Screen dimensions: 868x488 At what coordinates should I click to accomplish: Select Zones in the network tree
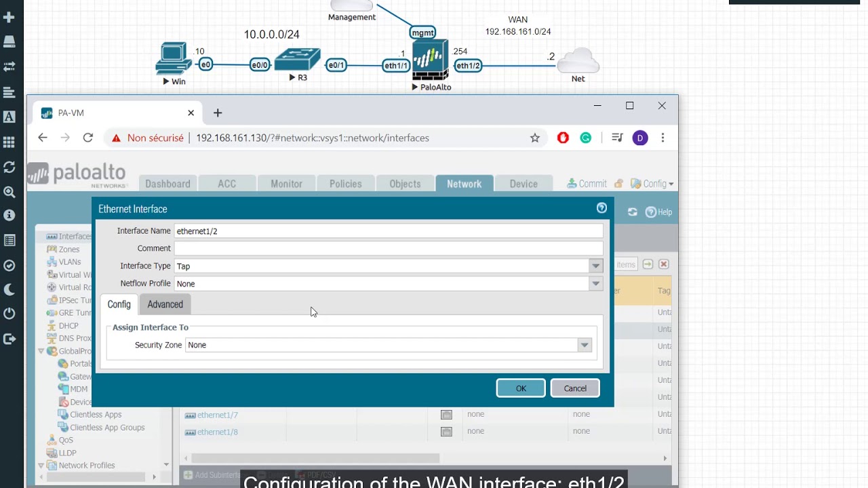tap(68, 249)
